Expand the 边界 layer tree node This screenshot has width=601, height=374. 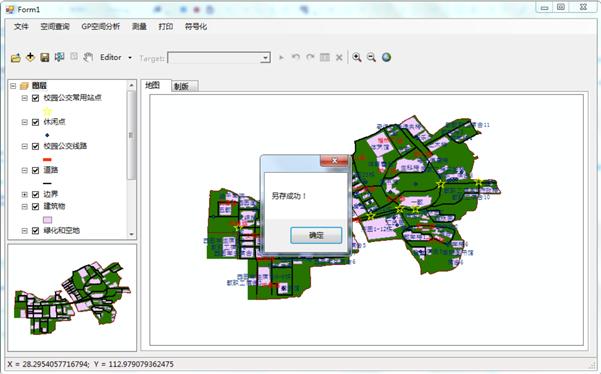click(x=25, y=195)
